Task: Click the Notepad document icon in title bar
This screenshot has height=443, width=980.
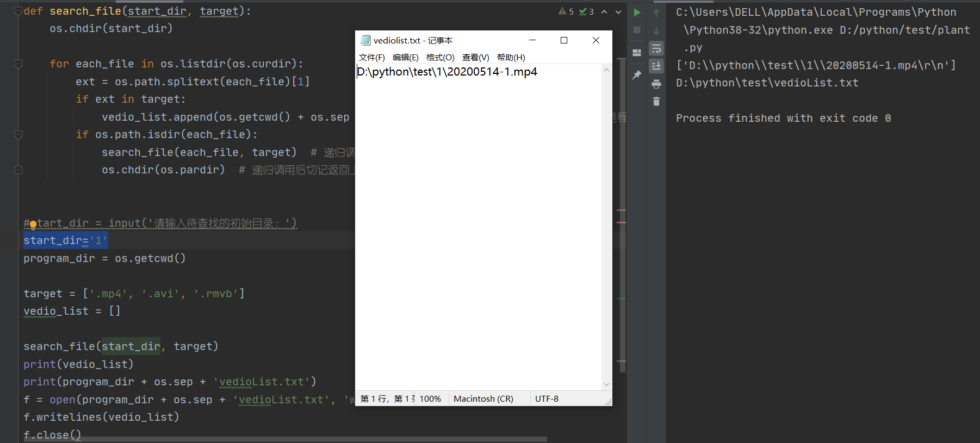Action: click(365, 40)
